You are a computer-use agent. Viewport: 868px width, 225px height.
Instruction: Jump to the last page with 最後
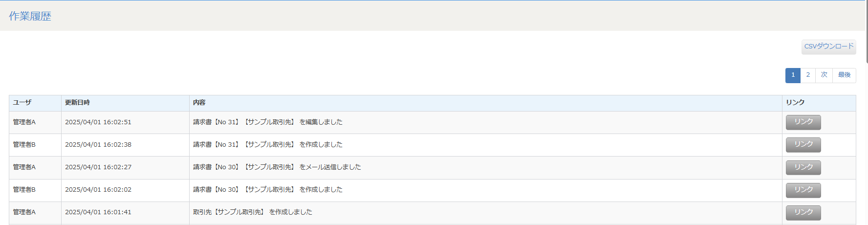tap(845, 75)
